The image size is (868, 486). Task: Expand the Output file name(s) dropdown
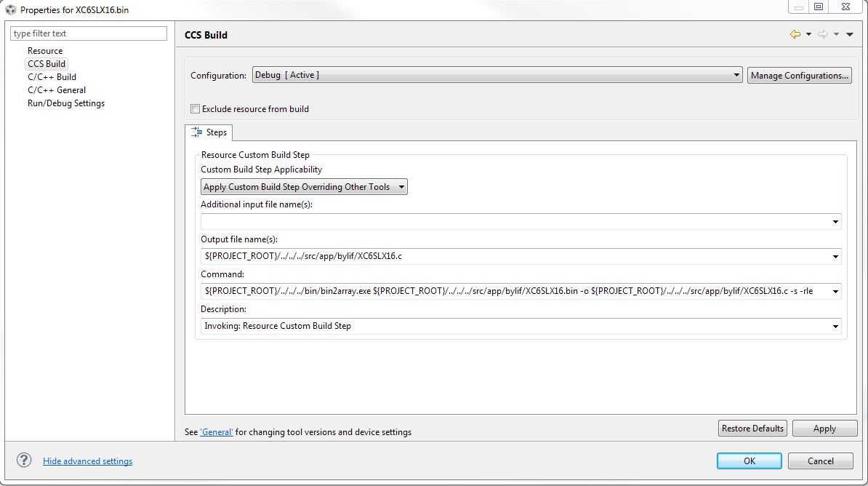coord(835,256)
